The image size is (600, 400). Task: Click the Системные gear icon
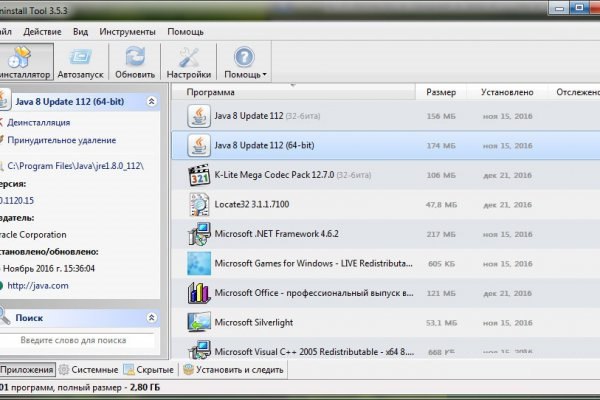click(x=64, y=370)
